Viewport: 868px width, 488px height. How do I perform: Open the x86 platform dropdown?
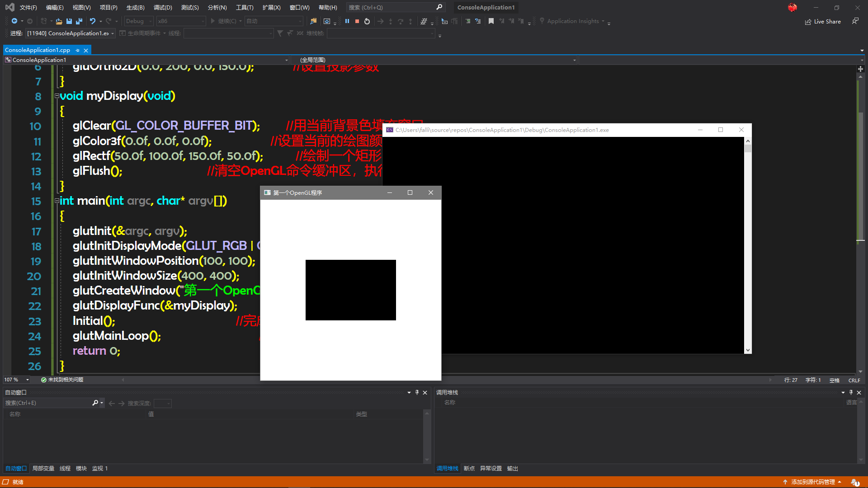(181, 21)
